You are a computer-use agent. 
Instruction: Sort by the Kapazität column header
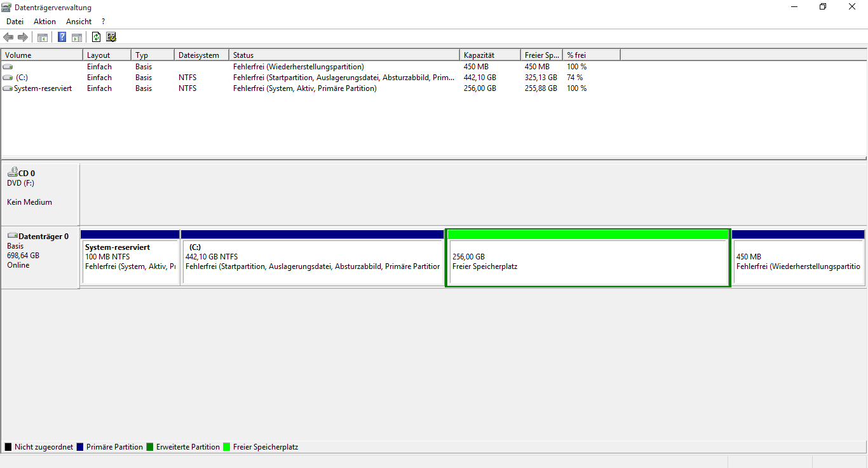(x=489, y=55)
